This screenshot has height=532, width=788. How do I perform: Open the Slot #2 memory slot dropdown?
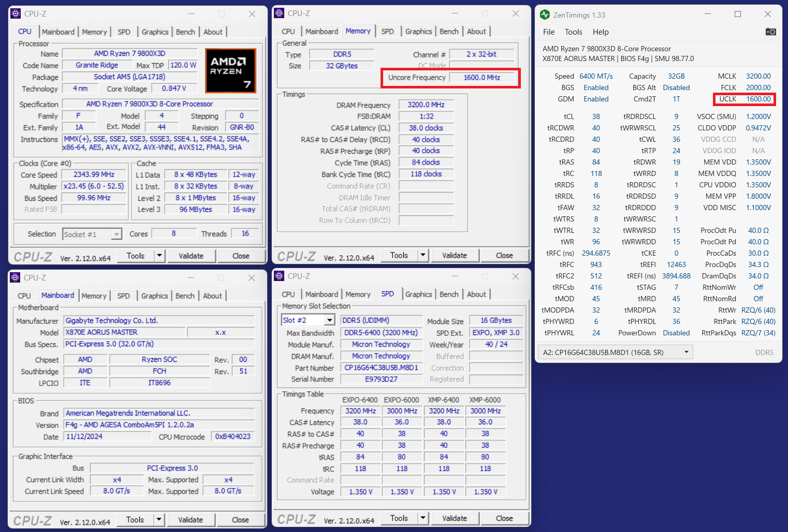(330, 320)
